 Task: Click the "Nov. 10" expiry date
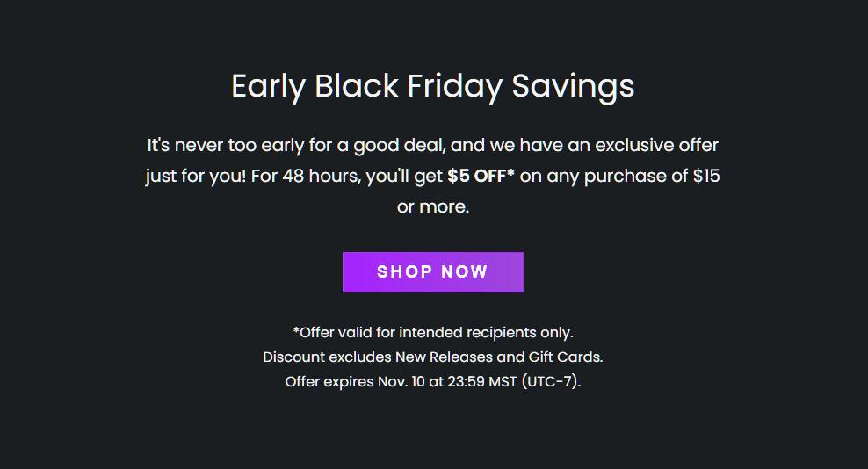(x=398, y=382)
